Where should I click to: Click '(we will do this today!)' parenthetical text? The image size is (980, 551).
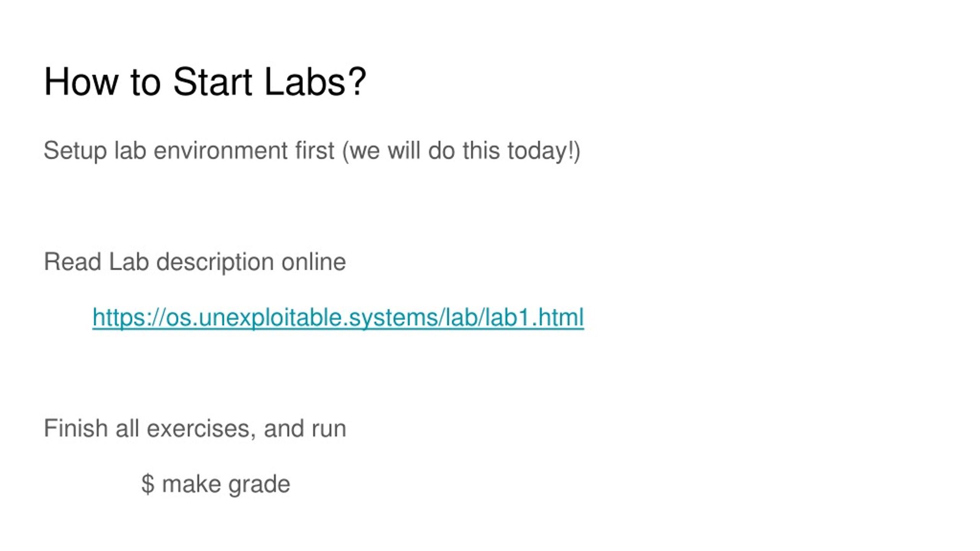click(461, 151)
